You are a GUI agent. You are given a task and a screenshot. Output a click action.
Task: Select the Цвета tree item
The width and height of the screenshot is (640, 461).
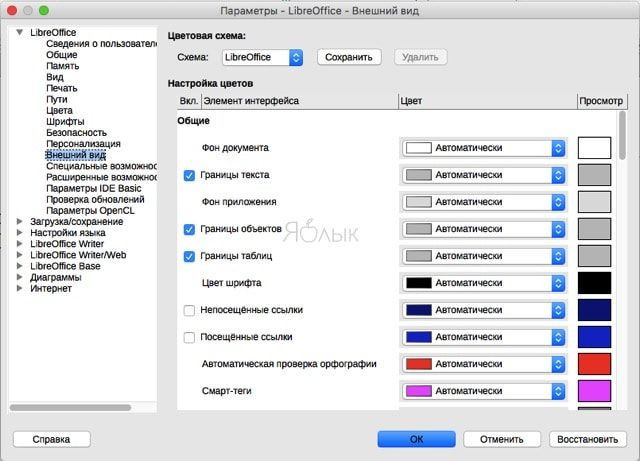coord(59,110)
